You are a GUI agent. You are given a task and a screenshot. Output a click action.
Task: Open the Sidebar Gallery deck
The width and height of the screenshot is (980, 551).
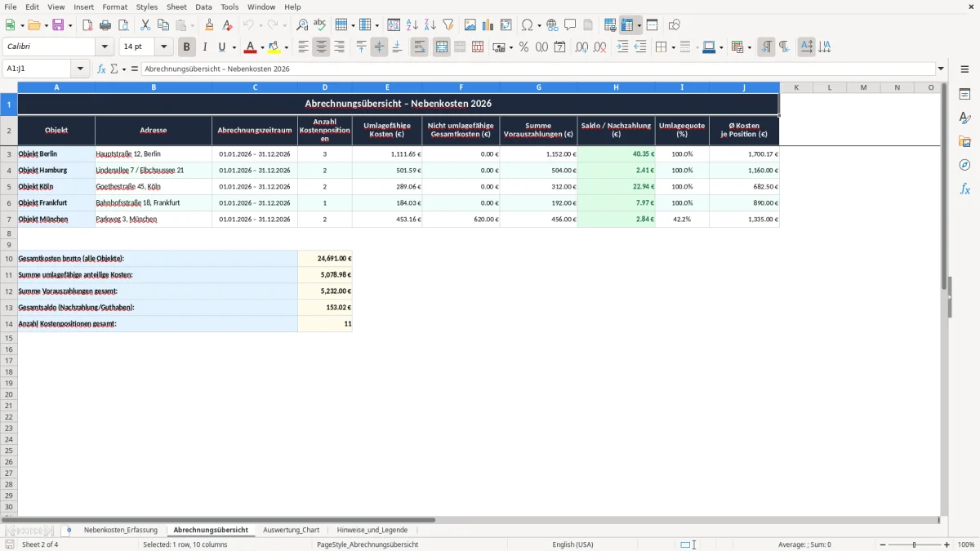[964, 141]
